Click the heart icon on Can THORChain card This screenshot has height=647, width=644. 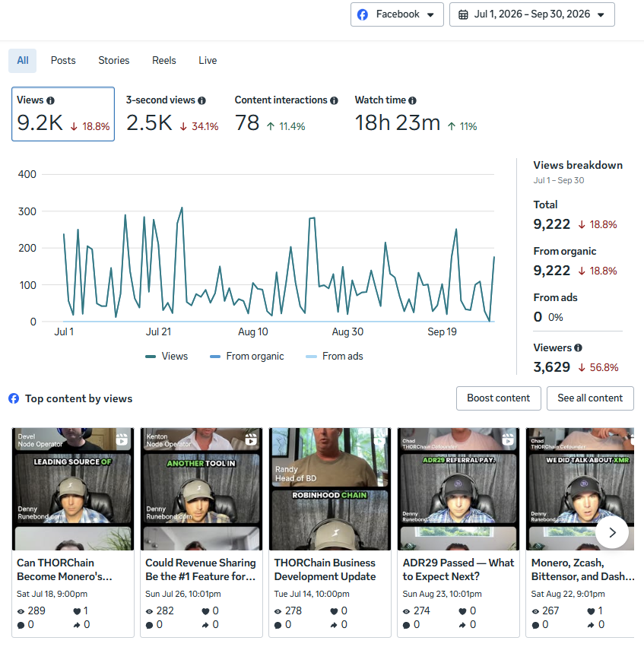(x=77, y=611)
